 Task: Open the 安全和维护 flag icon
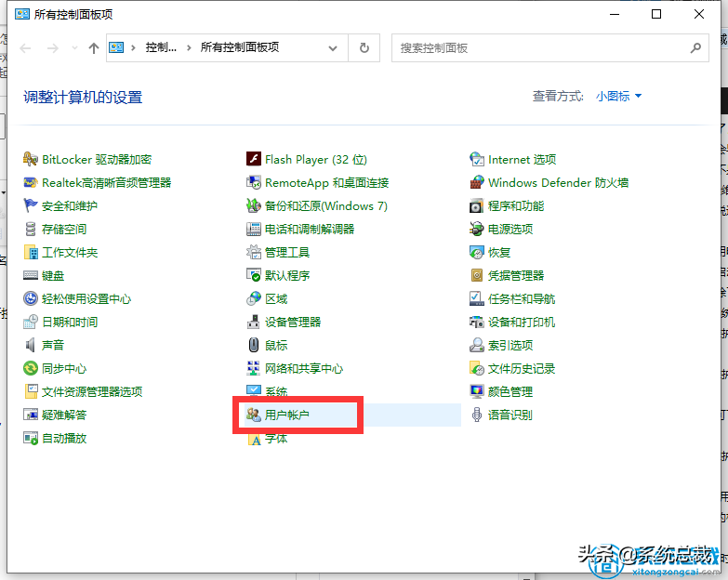(31, 205)
